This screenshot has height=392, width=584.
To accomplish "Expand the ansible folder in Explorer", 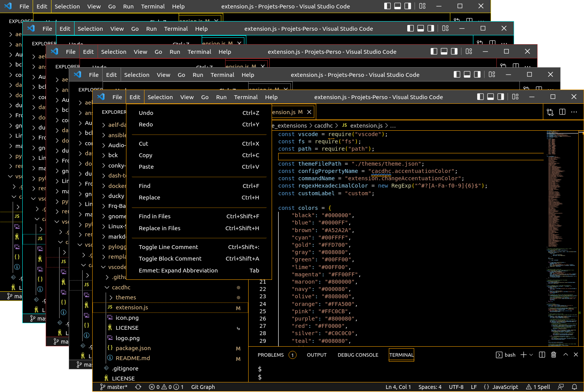I will click(x=104, y=135).
